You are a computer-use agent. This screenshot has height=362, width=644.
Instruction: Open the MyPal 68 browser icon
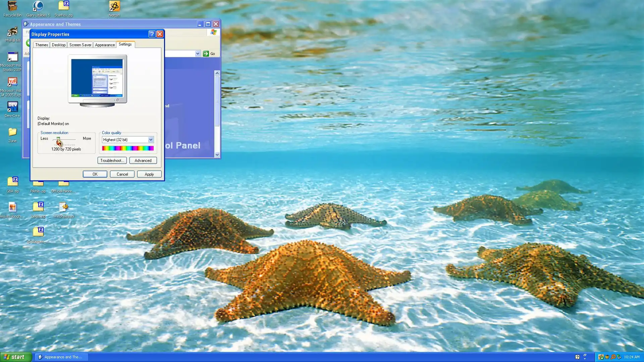[12, 32]
